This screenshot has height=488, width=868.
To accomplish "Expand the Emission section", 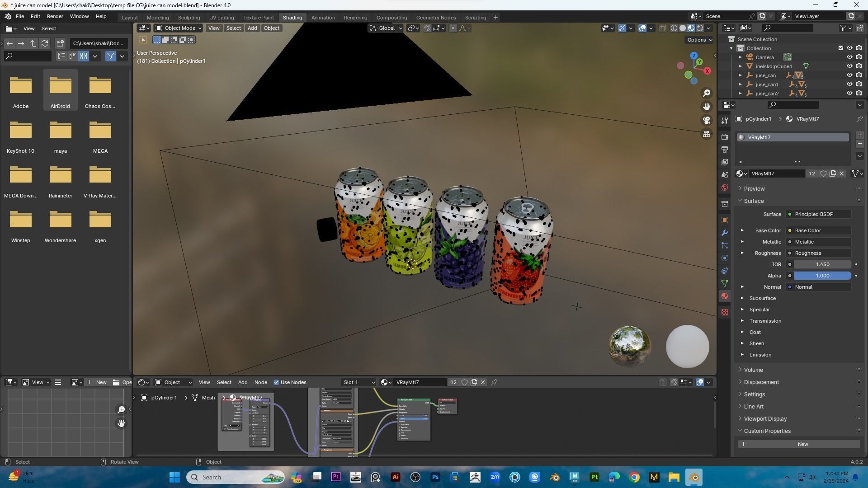I will [x=760, y=355].
